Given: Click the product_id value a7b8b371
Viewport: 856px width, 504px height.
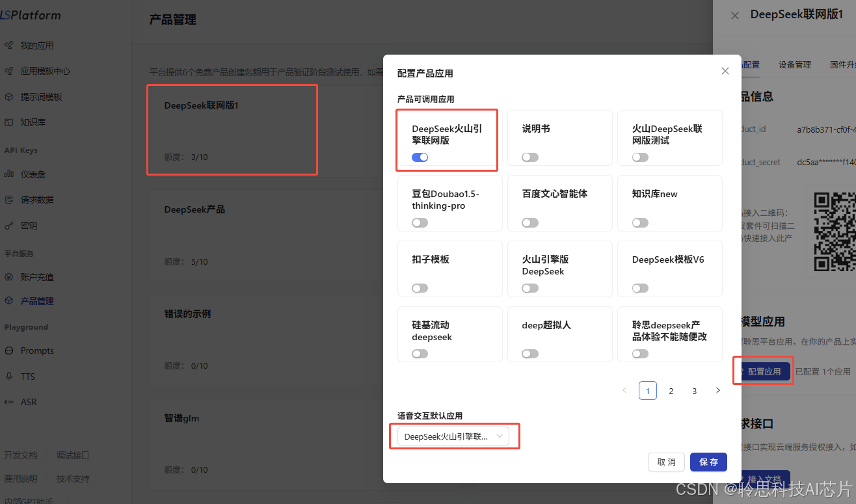Looking at the screenshot, I should point(826,129).
